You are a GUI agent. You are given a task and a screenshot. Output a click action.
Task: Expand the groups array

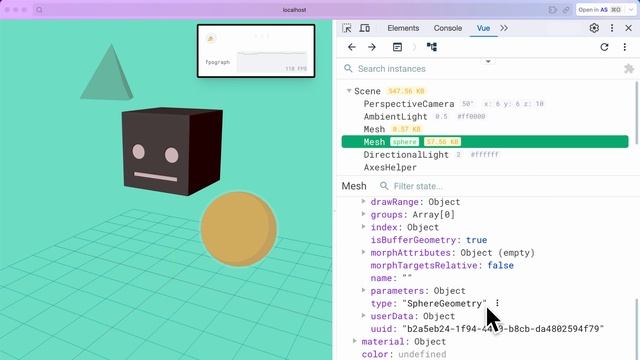pyautogui.click(x=363, y=214)
